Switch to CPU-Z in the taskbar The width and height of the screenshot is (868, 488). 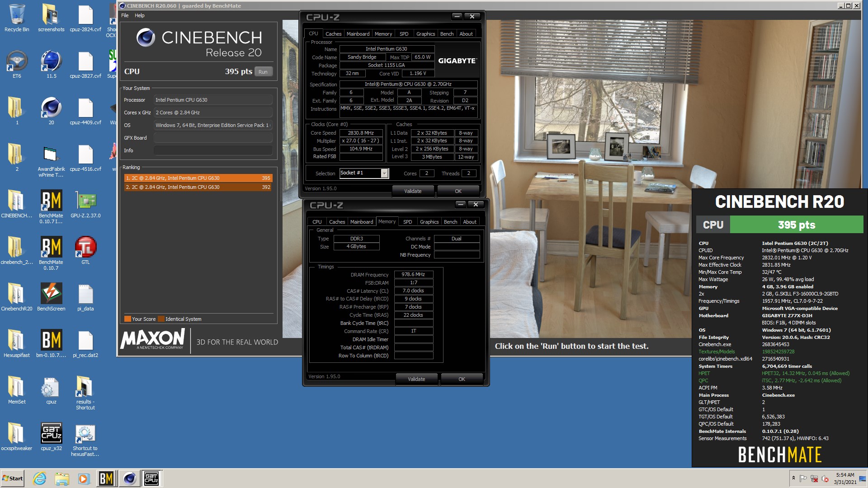[x=151, y=479]
